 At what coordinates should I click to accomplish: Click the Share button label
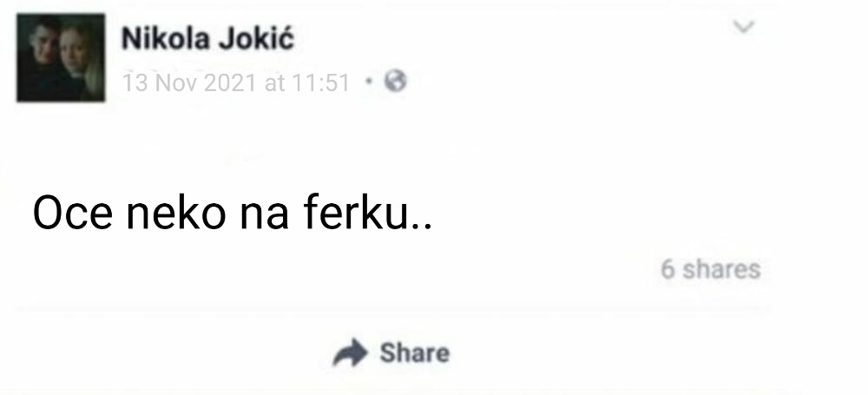(x=415, y=353)
